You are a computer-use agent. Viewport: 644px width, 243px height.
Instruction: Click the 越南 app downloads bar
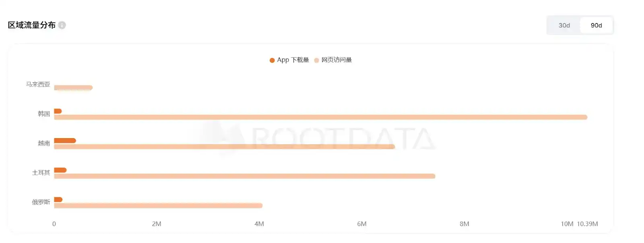[x=65, y=141]
